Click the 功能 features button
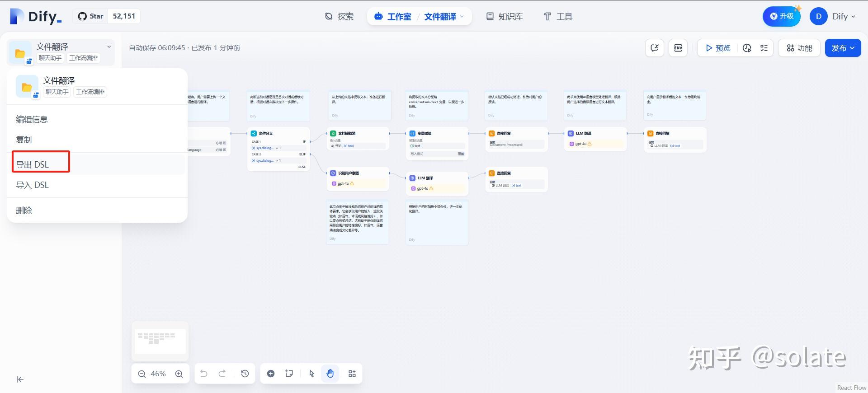This screenshot has height=393, width=868. point(799,48)
